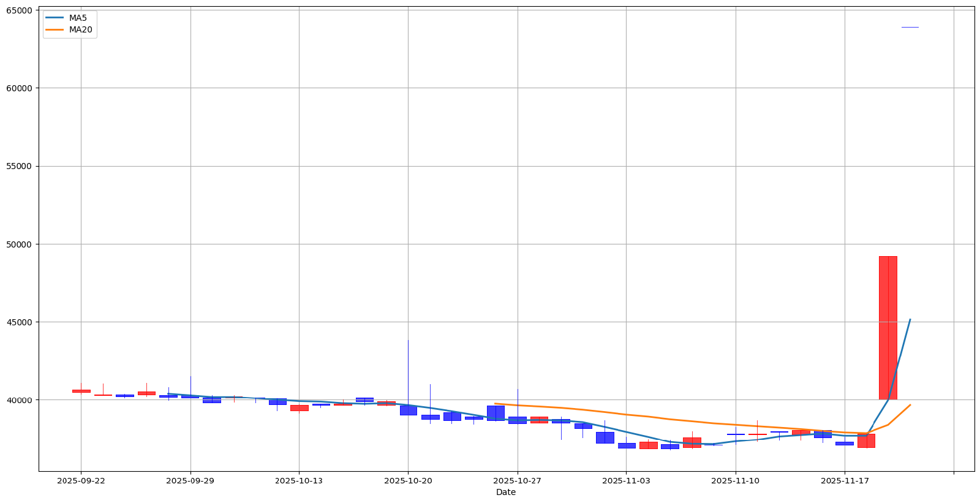
Task: Select the 2025-09-22 x-axis tick label
Action: (81, 481)
